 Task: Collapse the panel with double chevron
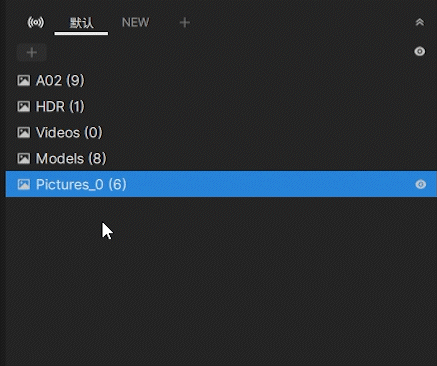420,22
